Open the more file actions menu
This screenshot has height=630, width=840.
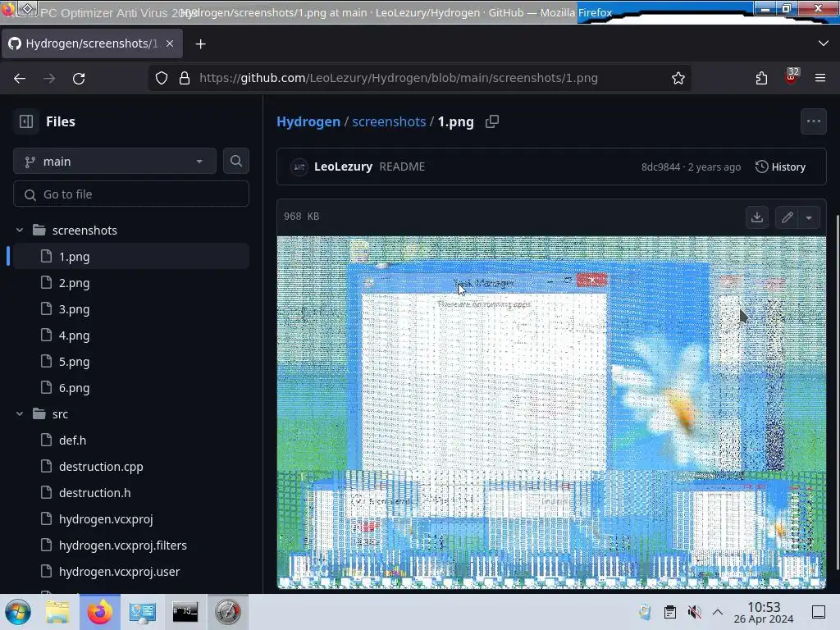coord(813,121)
